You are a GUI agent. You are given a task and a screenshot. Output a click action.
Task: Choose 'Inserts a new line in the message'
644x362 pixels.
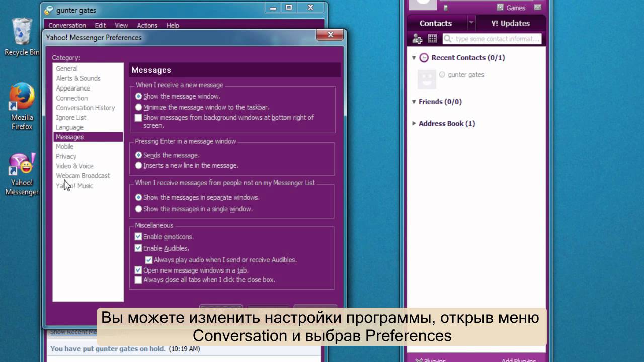[139, 165]
